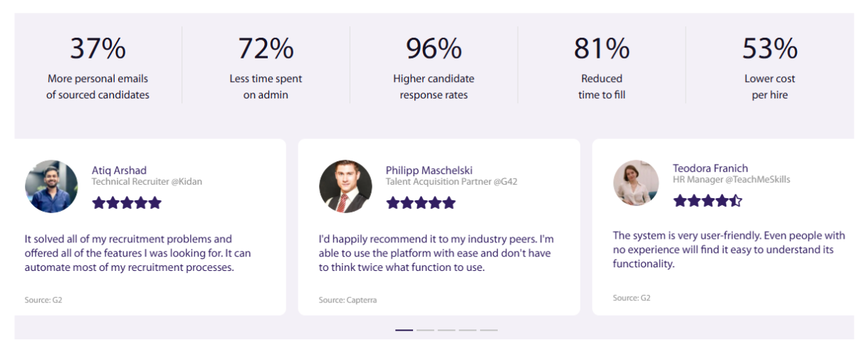Click Teodora Franich's profile photo
Screen dimensions: 868x355
(636, 183)
